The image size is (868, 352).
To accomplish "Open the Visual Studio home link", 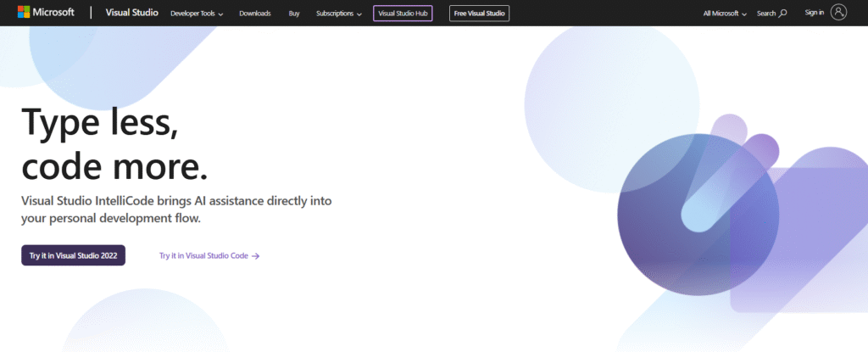I will click(x=131, y=13).
